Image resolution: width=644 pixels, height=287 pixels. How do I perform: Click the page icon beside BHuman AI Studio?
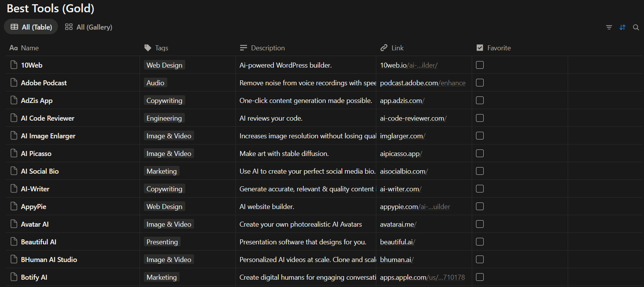click(14, 259)
